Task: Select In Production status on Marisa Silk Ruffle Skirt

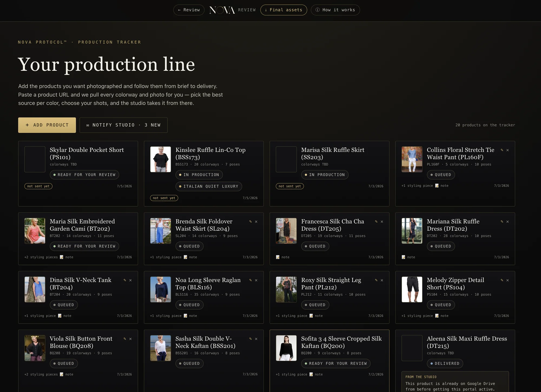Action: [x=325, y=175]
